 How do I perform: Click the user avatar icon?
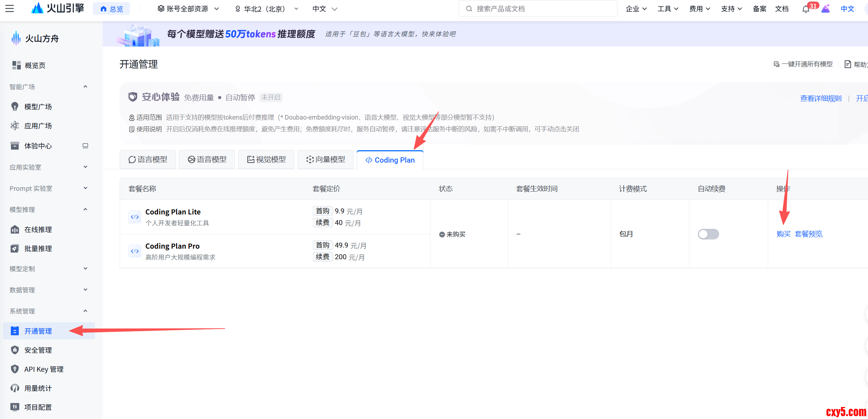(x=825, y=9)
